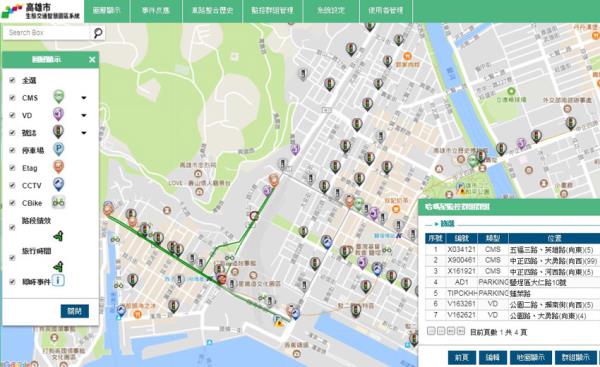This screenshot has width=600, height=367.
Task: Click the 類型 column header
Action: click(x=493, y=238)
